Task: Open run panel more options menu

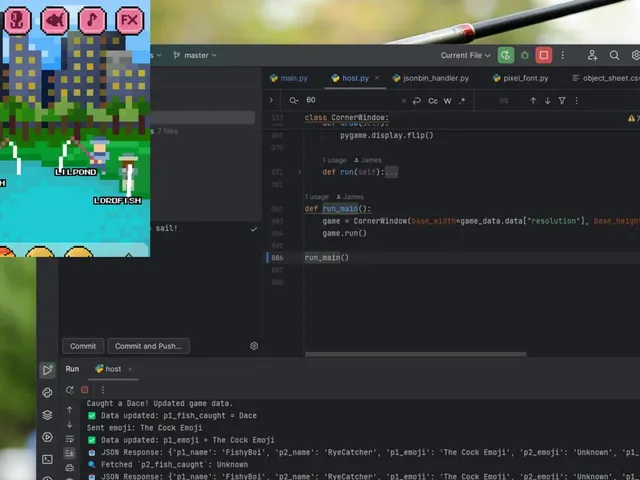Action: coord(103,390)
